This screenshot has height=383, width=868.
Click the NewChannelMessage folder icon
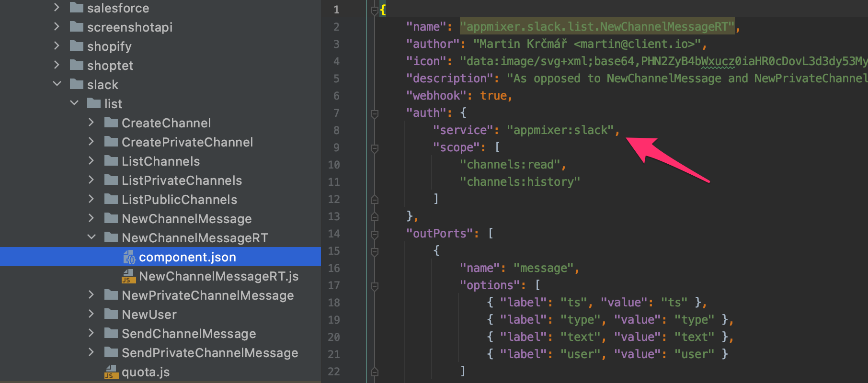coord(111,218)
